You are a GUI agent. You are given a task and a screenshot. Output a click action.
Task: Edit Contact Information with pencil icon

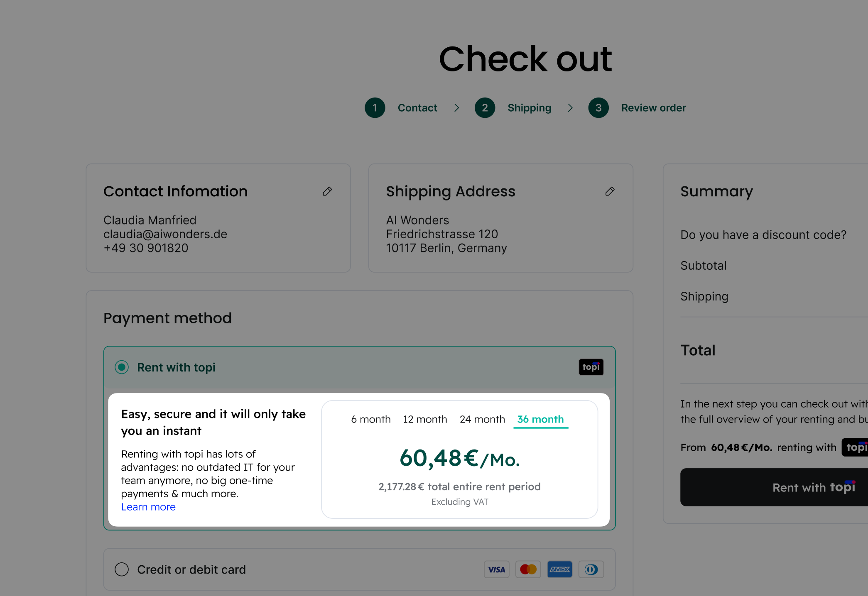pos(327,191)
